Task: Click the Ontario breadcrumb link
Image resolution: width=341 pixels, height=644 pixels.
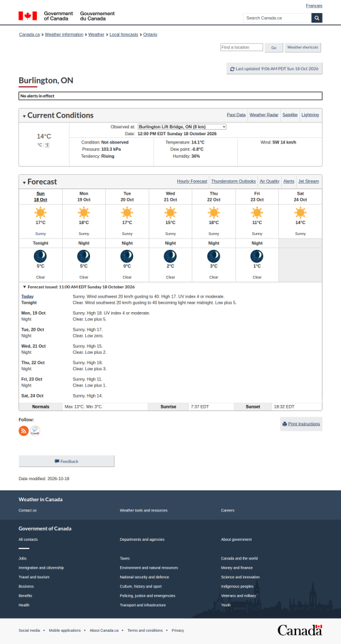Action: pyautogui.click(x=150, y=35)
